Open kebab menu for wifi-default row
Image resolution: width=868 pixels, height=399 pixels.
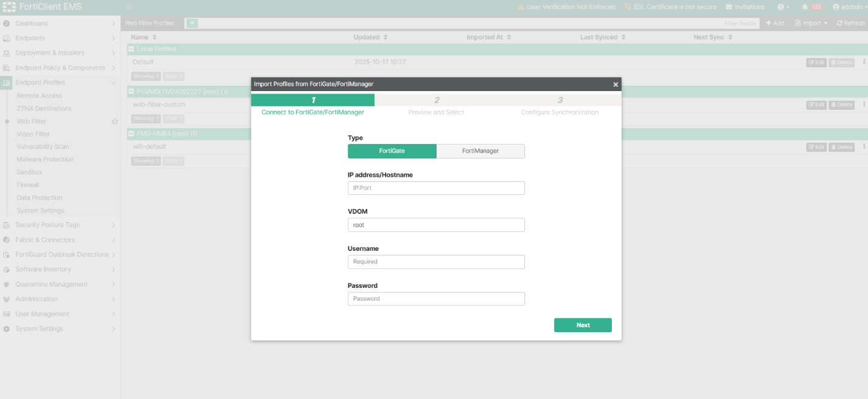pos(863,147)
